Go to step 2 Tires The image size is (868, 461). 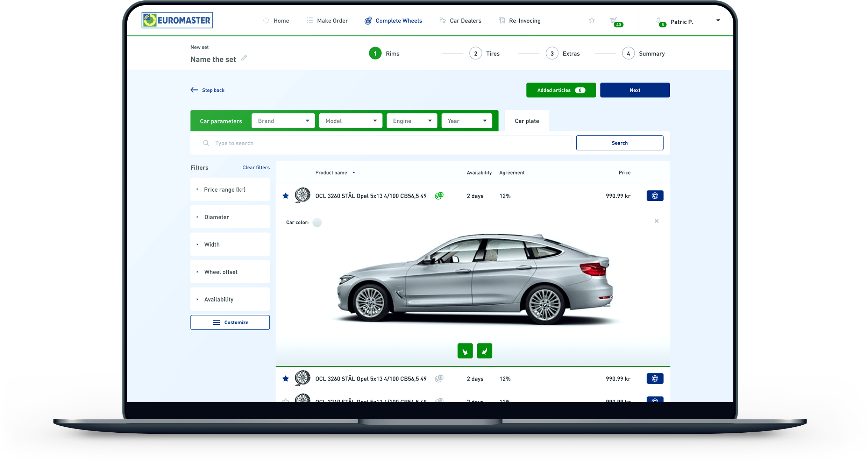[x=484, y=54]
